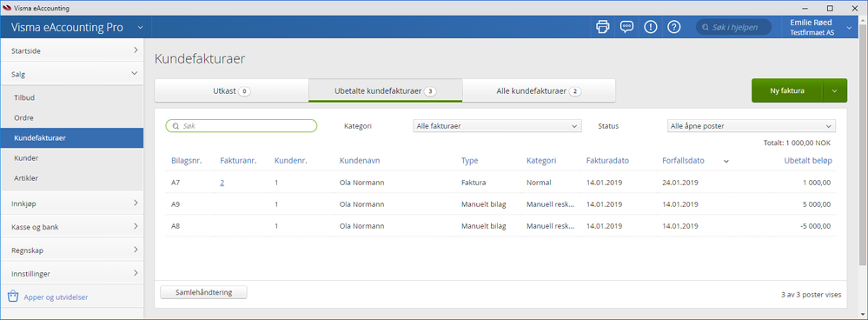Sort by Bilagsnr. column header
This screenshot has height=320, width=868.
pyautogui.click(x=187, y=161)
